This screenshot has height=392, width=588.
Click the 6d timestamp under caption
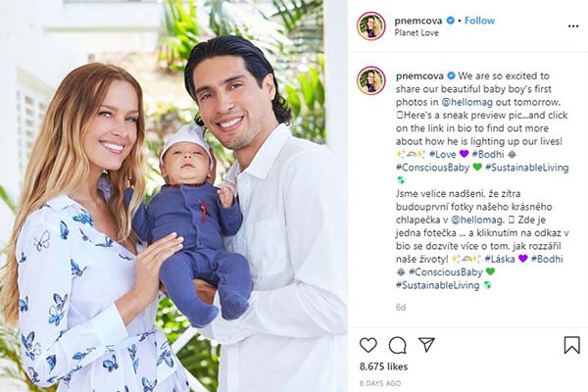(401, 307)
